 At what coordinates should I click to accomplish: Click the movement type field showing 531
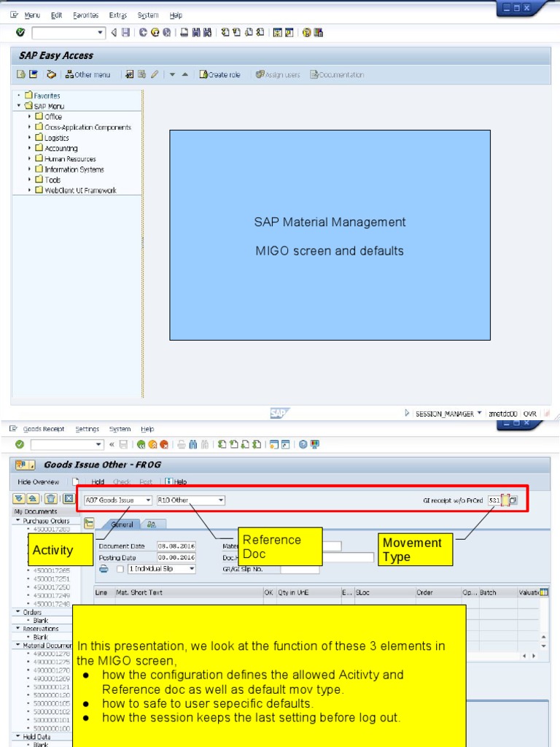coord(494,500)
